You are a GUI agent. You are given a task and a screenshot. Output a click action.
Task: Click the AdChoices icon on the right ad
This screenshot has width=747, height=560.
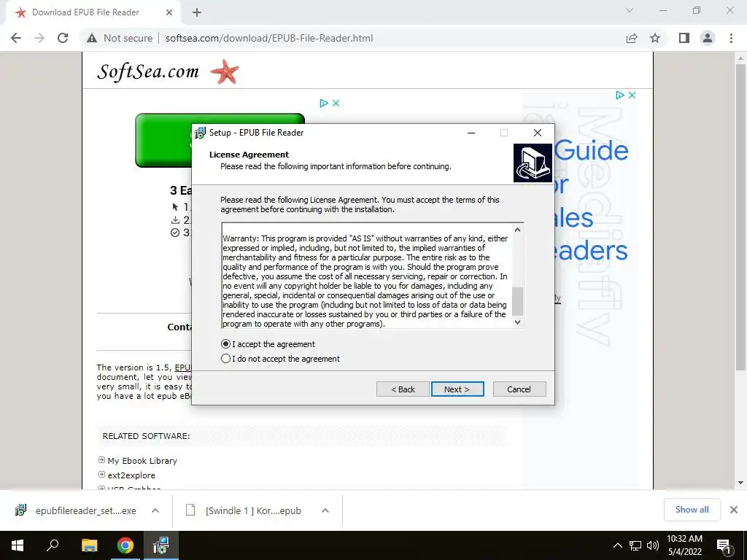(x=620, y=96)
